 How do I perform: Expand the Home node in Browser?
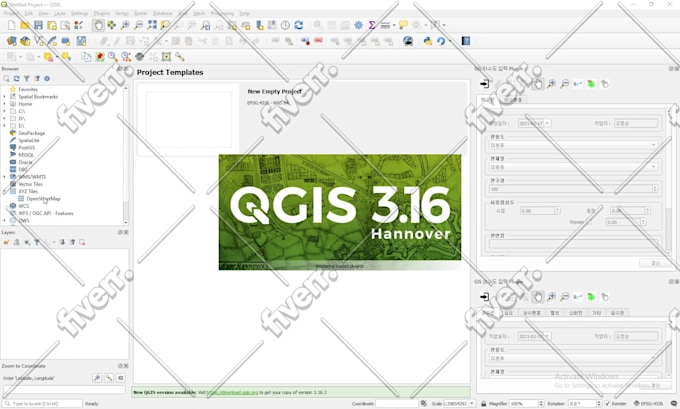(4, 104)
